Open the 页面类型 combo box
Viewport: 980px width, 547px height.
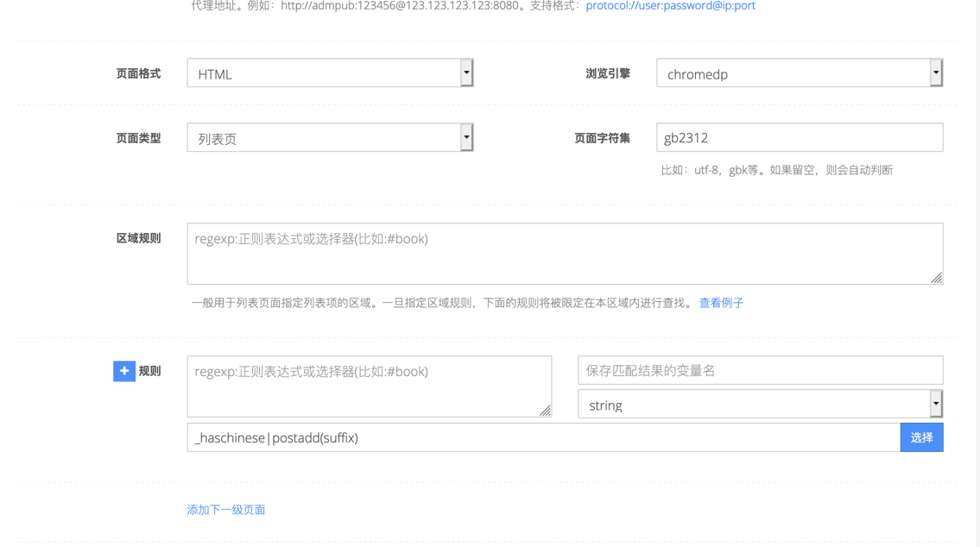(x=328, y=137)
